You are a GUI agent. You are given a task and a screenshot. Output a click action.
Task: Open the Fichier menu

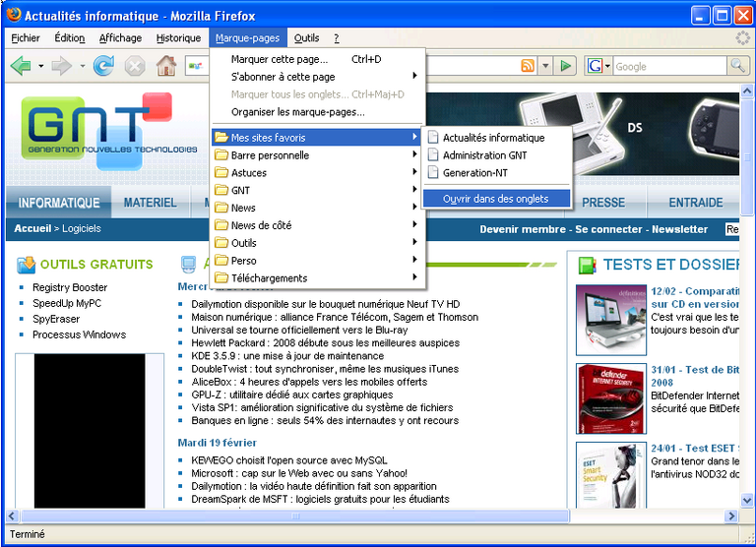[x=26, y=38]
